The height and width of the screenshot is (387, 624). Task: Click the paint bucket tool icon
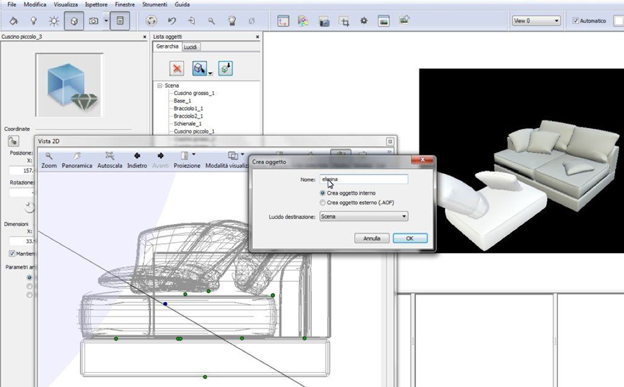(x=14, y=21)
